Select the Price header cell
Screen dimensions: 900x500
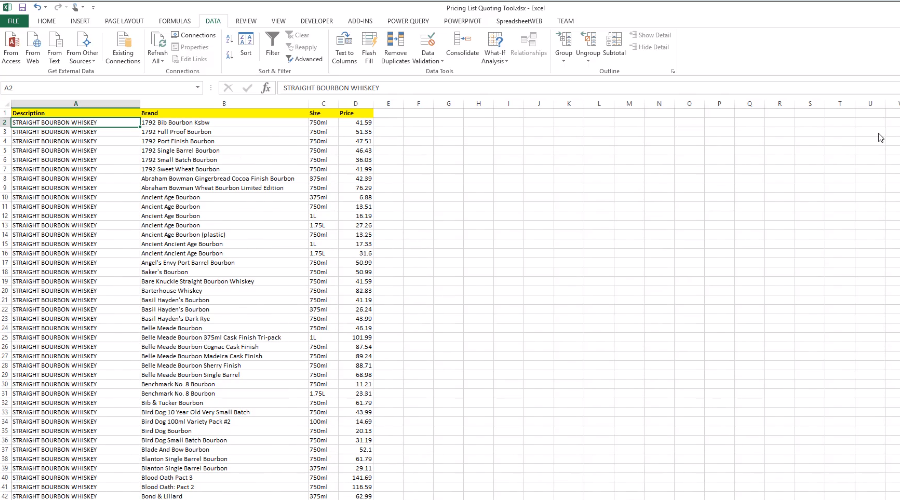[x=355, y=113]
